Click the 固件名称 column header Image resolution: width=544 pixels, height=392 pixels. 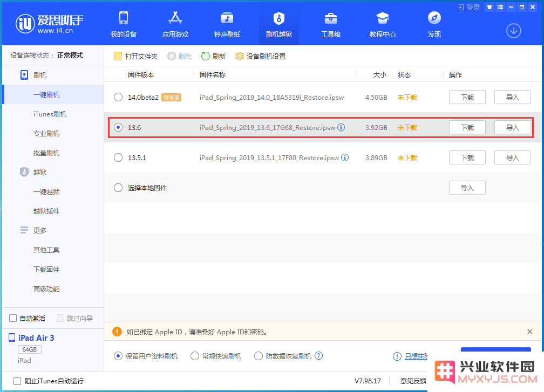coord(213,74)
